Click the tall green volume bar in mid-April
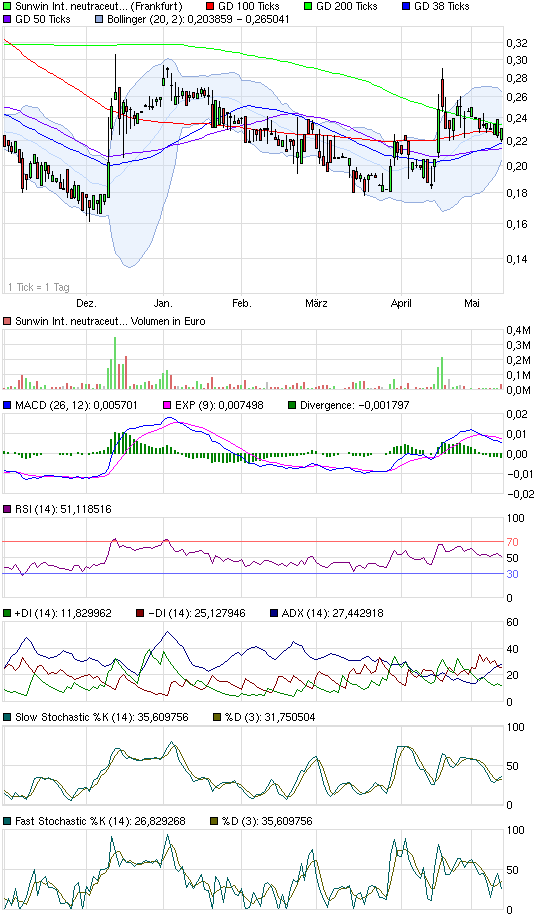Image resolution: width=545 pixels, height=918 pixels. [x=442, y=374]
